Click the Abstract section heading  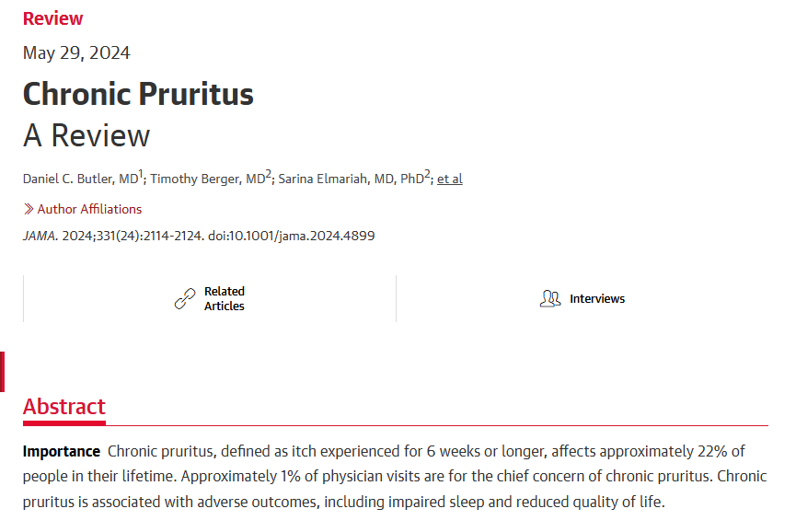[x=64, y=407]
